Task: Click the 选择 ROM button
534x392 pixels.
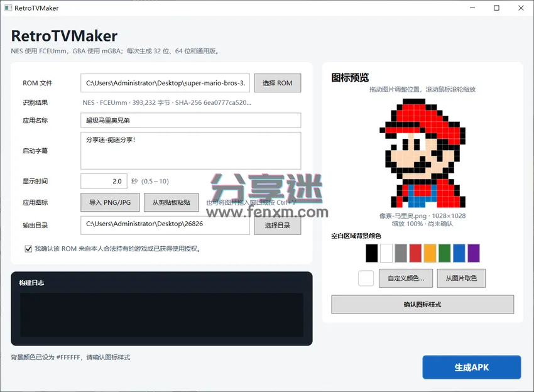Action: pyautogui.click(x=277, y=83)
